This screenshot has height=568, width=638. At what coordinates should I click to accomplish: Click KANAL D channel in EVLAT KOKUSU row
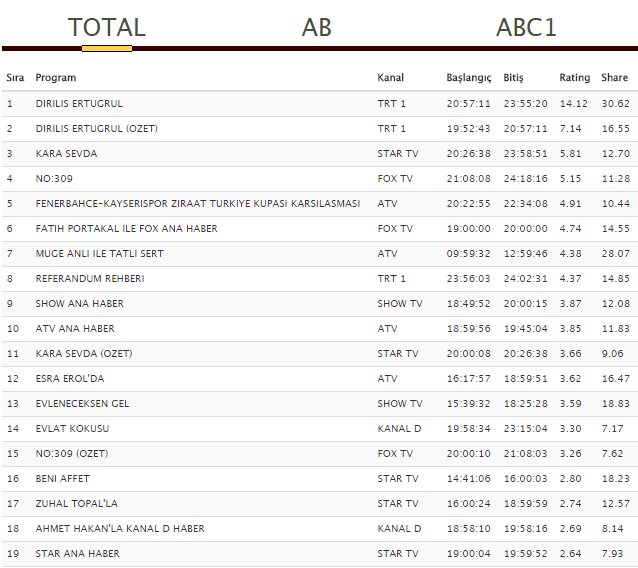coord(399,428)
